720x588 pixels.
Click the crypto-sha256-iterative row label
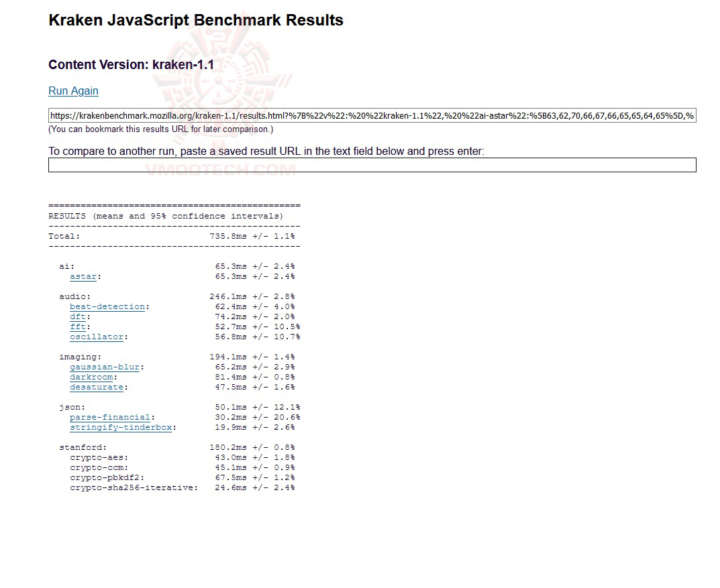click(x=134, y=488)
